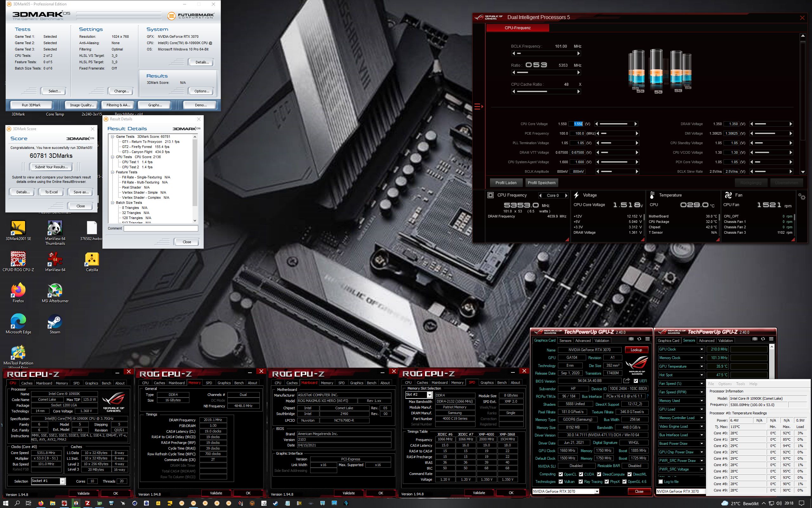Click the red side-menu arrow in Dual Intelligent Processors
The image size is (812, 508).
click(479, 106)
